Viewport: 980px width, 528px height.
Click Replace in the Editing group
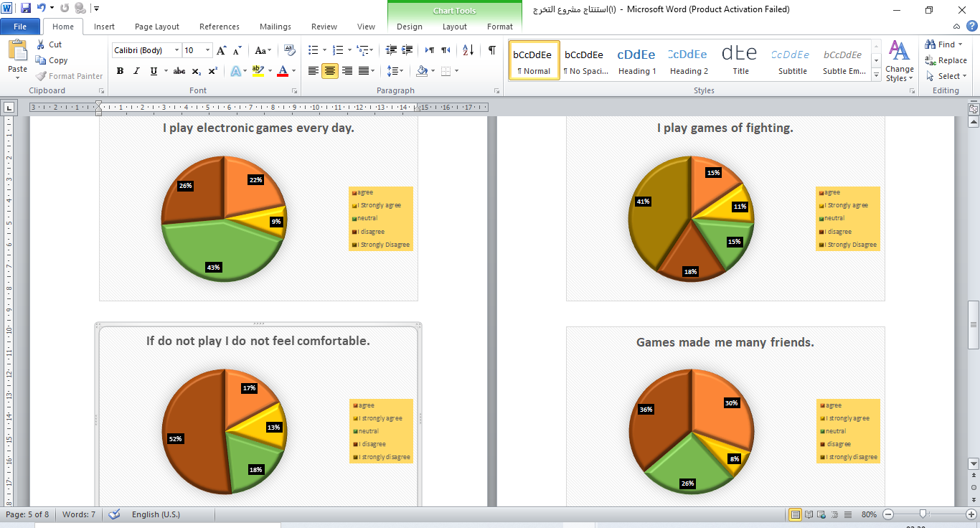pos(950,60)
